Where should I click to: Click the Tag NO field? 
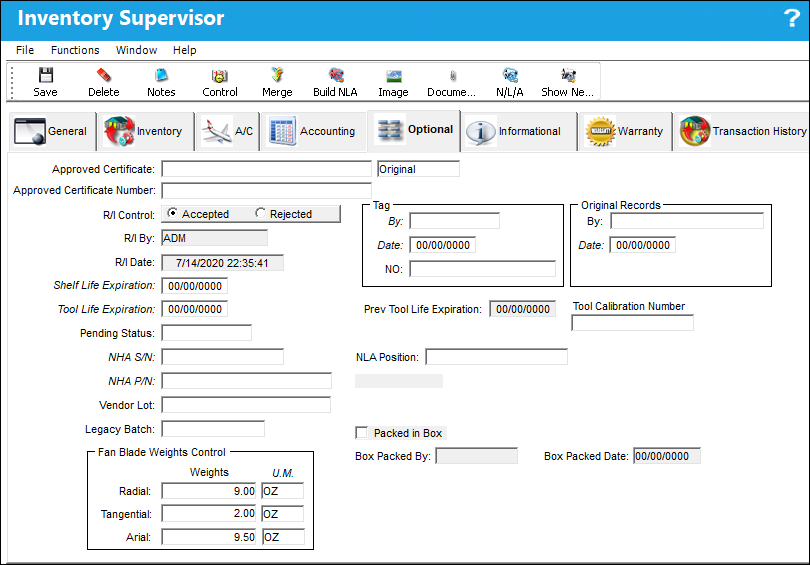tap(482, 269)
